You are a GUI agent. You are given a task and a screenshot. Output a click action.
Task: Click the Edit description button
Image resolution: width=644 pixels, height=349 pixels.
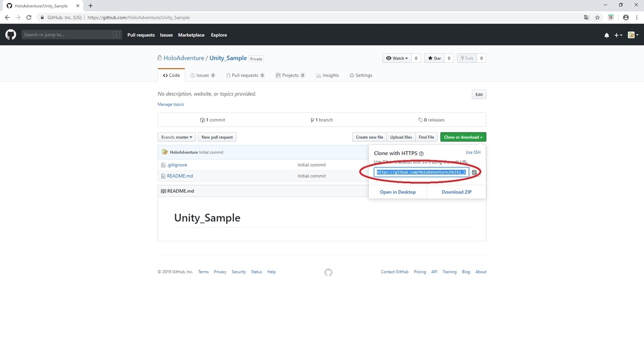click(479, 94)
